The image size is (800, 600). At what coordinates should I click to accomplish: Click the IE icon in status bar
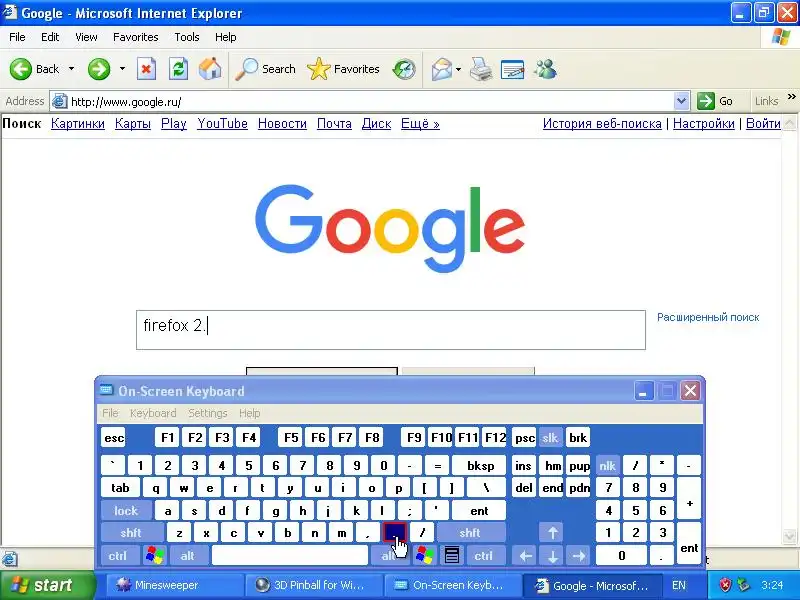10,559
